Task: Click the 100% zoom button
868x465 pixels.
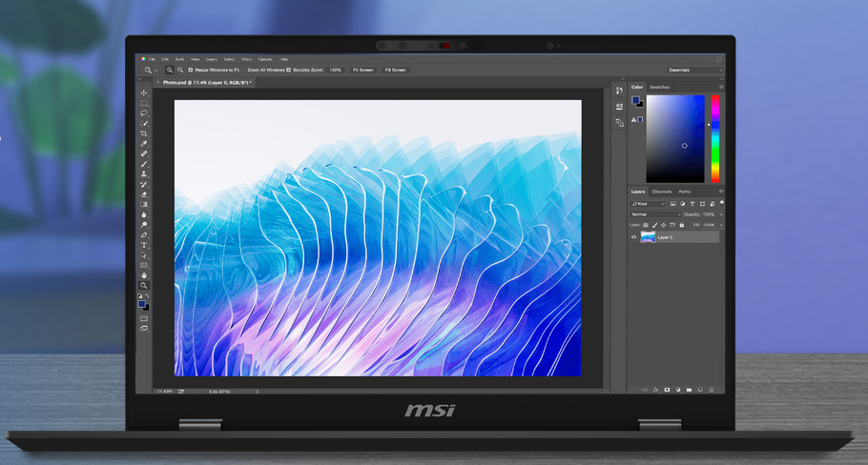Action: coord(335,71)
